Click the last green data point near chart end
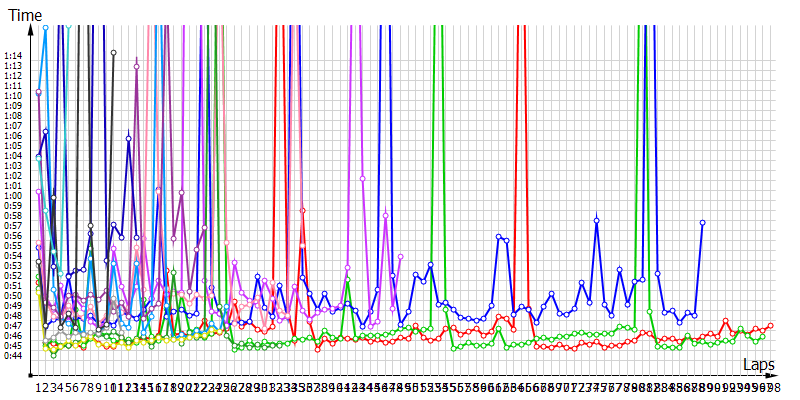Viewport: 800px width, 400px height. 762,336
